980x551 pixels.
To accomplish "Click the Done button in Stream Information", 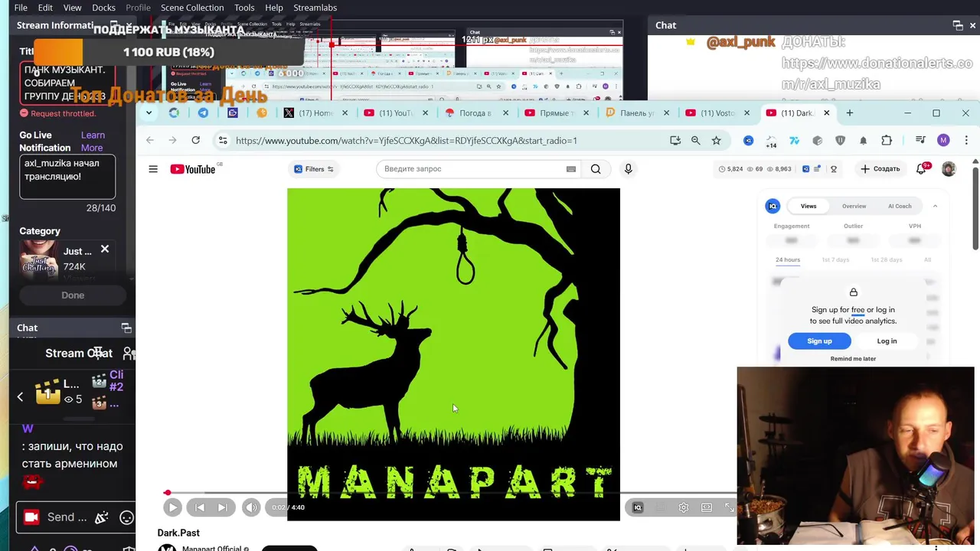I will (x=73, y=295).
